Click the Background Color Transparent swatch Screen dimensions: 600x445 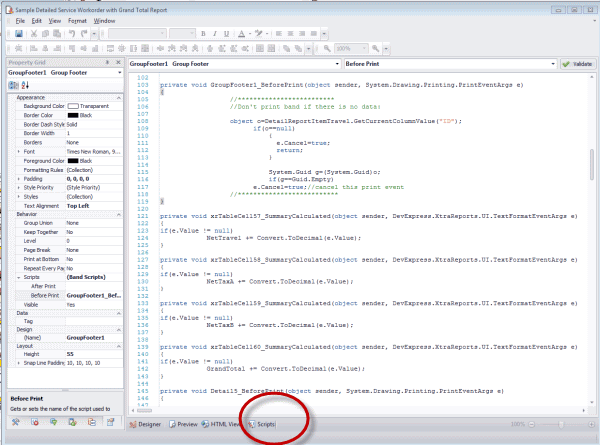click(x=73, y=105)
